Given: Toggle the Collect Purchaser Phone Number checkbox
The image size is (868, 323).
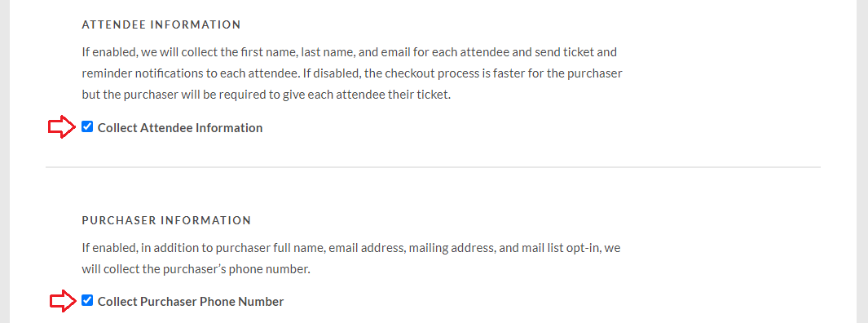Looking at the screenshot, I should point(87,301).
